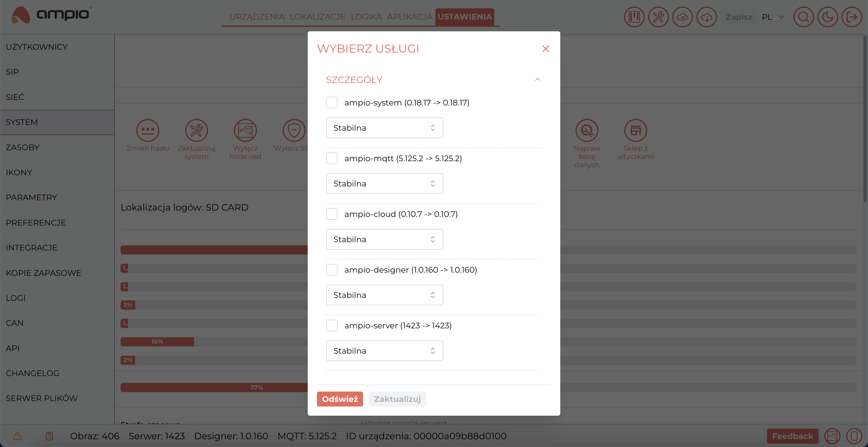Open API in sidebar
868x447 pixels.
tap(57, 348)
